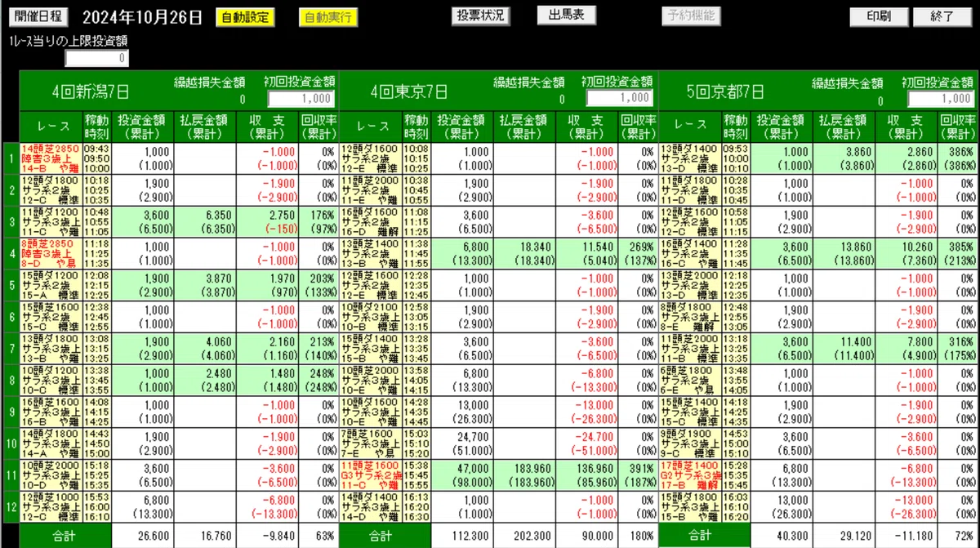Click the date 2024年10月26日
The image size is (980, 548).
[143, 17]
